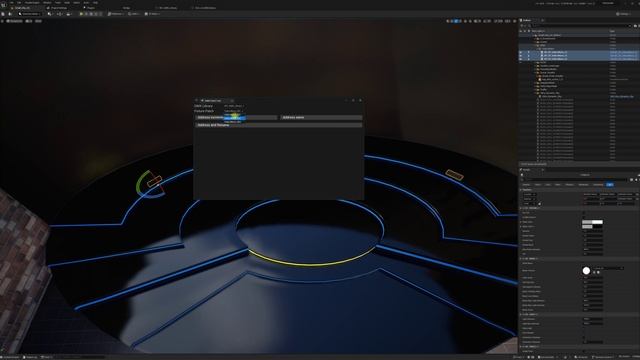Toggle the lock scale ratio icon
The image size is (640, 360).
click(x=540, y=203)
